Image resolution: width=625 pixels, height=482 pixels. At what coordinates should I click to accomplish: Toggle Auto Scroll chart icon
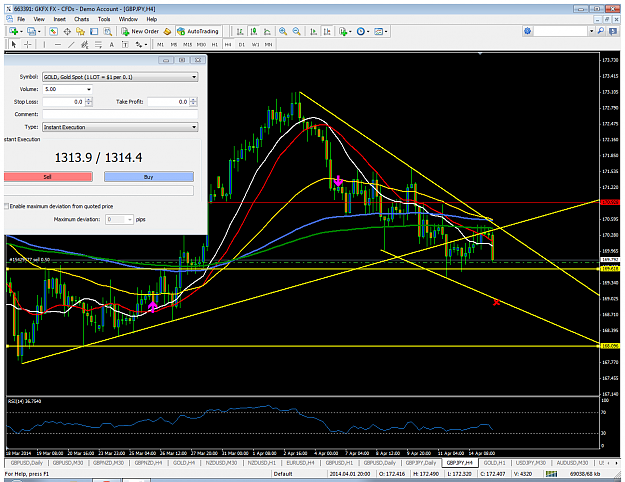coord(314,31)
